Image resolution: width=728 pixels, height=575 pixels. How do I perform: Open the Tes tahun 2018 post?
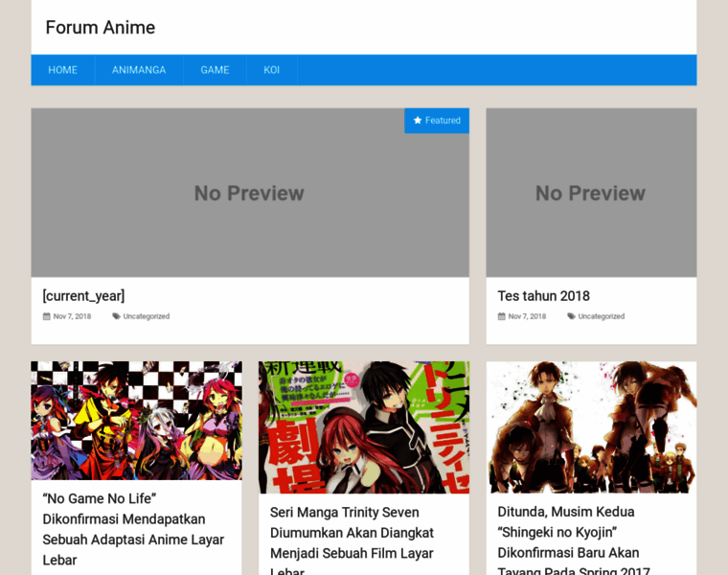(x=543, y=296)
